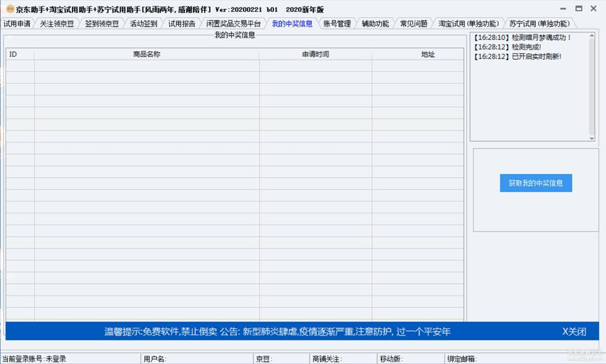The width and height of the screenshot is (606, 364).
Task: Open the 辅助功能 tab
Action: click(375, 24)
